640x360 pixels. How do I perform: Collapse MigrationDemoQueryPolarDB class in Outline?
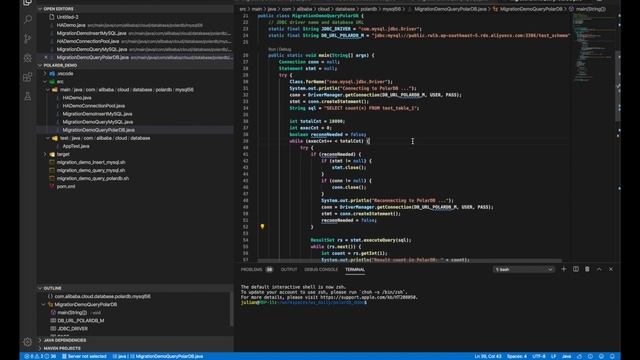[44, 304]
